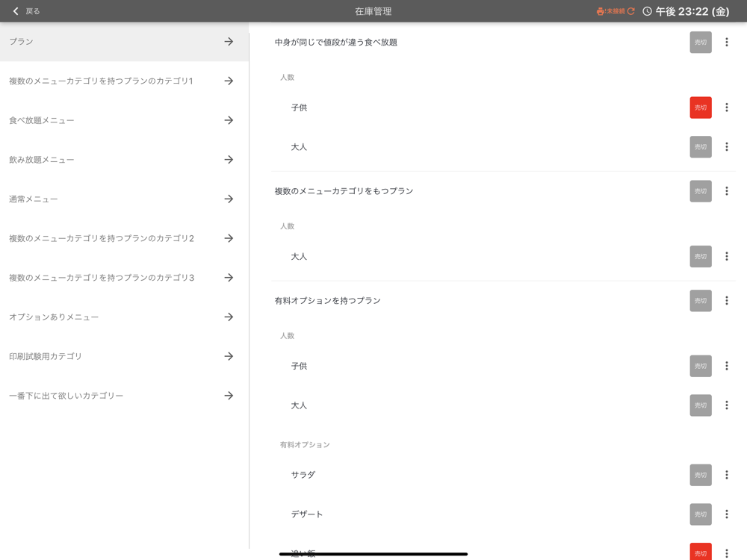Open more options for デザート
The width and height of the screenshot is (747, 560).
(x=726, y=514)
